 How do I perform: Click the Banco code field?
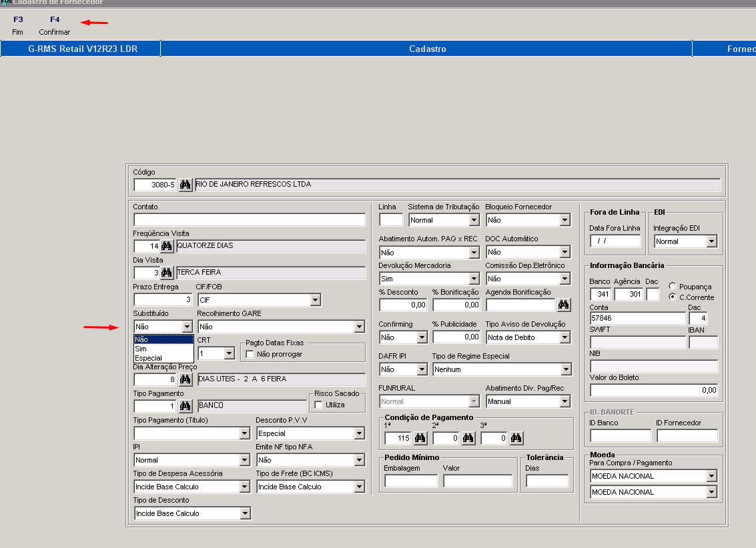601,294
